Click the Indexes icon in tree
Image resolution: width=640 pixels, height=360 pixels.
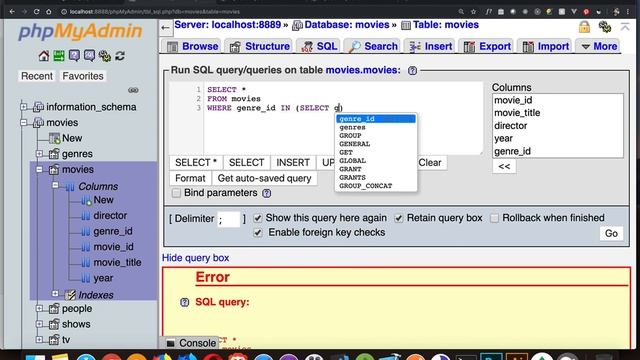(70, 294)
